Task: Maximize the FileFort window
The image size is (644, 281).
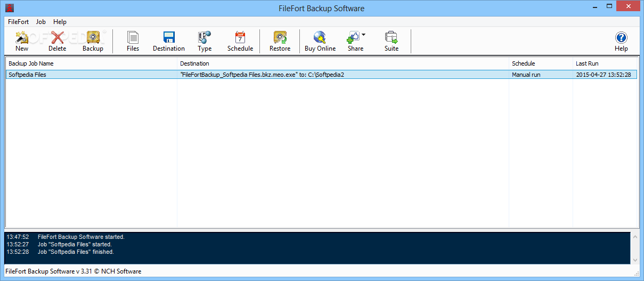Action: [x=610, y=7]
